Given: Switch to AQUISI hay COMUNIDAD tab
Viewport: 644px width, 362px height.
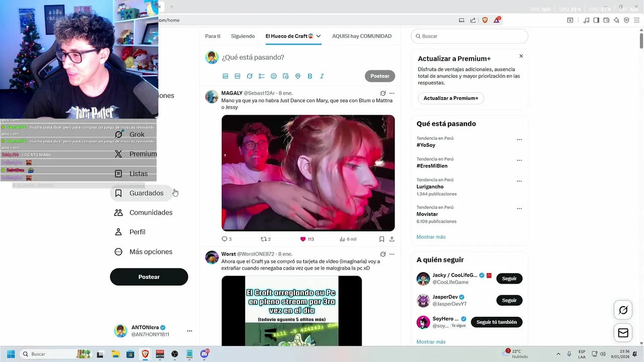Looking at the screenshot, I should coord(362,36).
